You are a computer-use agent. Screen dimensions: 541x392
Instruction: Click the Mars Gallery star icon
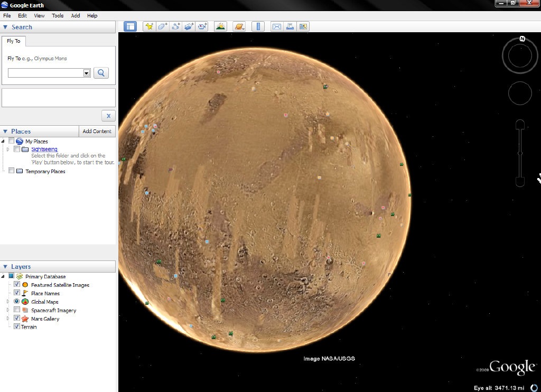[x=25, y=319]
